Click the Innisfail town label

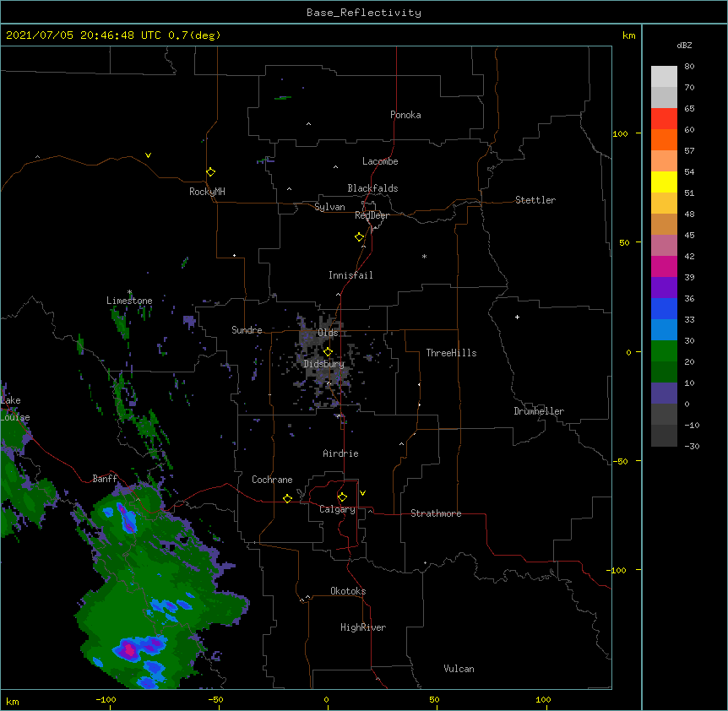point(350,275)
